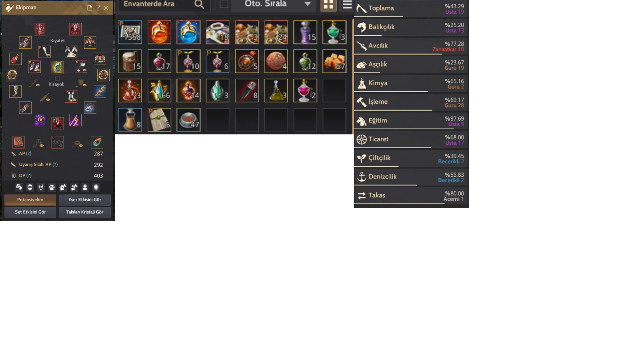Click the Eser Etkisini Gör button

(x=85, y=200)
